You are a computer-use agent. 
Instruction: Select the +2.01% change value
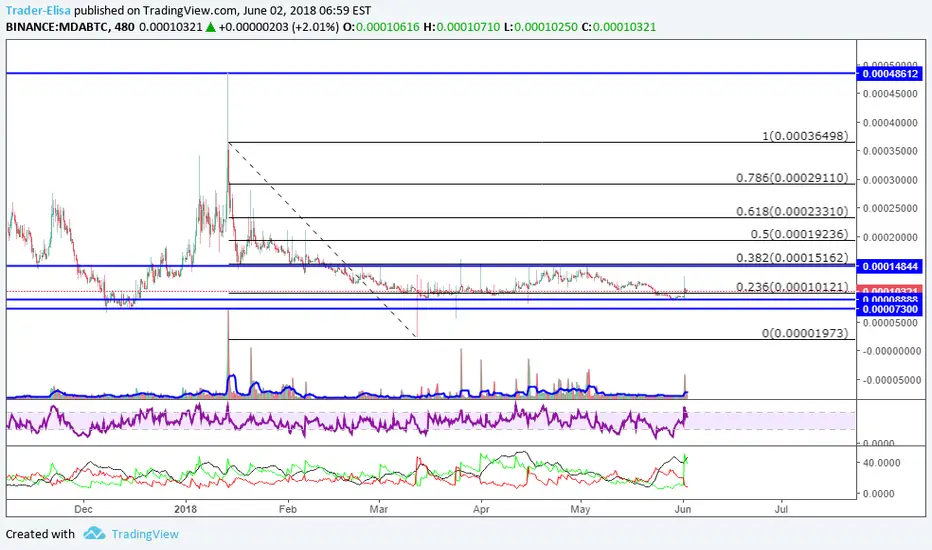tap(315, 27)
